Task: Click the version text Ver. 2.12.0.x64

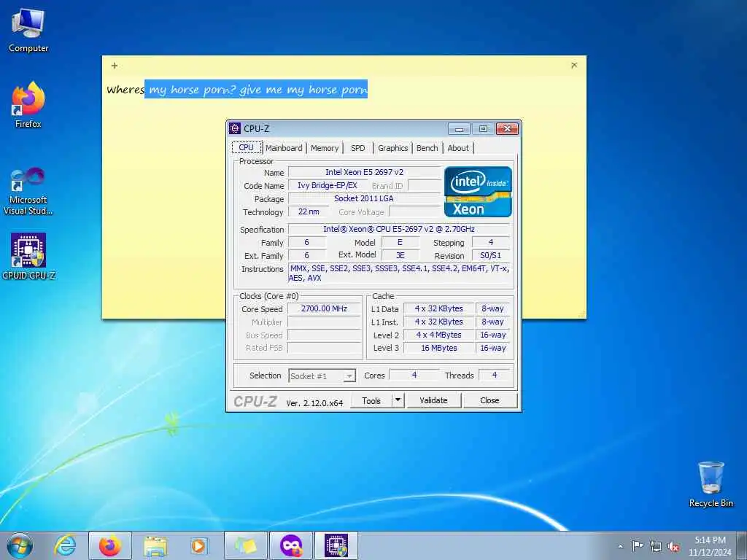Action: coord(314,402)
